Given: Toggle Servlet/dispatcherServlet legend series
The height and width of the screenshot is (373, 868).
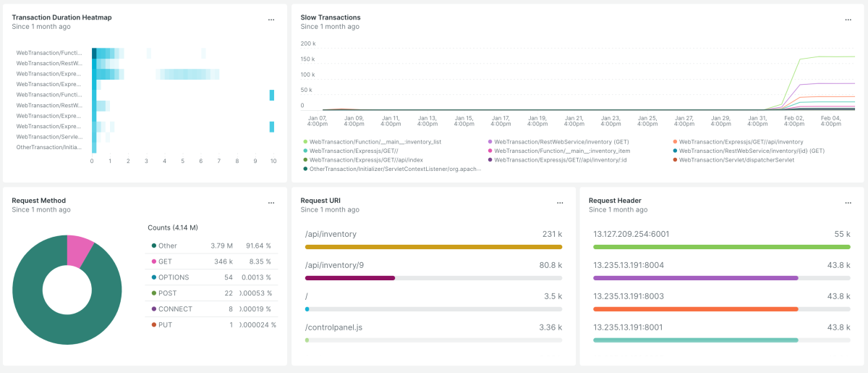Looking at the screenshot, I should (736, 159).
